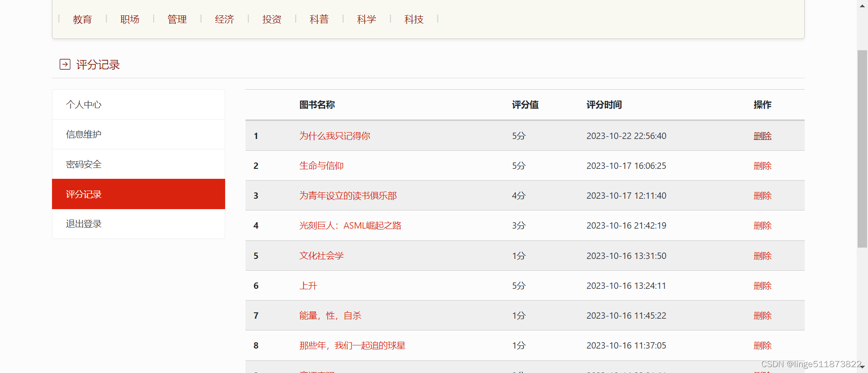
Task: Delete rating for 能量，性，自杀
Action: tap(763, 316)
